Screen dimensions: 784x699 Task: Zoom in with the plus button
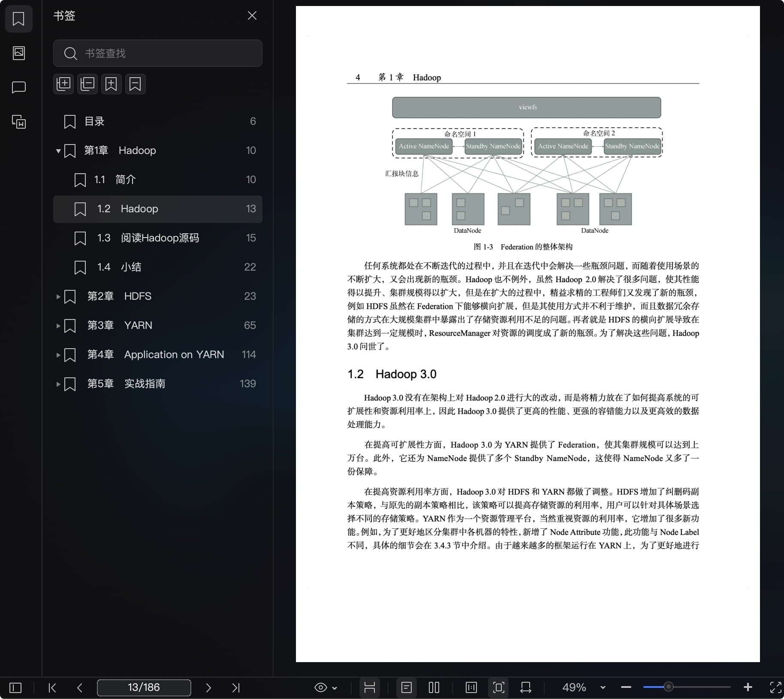tap(748, 687)
